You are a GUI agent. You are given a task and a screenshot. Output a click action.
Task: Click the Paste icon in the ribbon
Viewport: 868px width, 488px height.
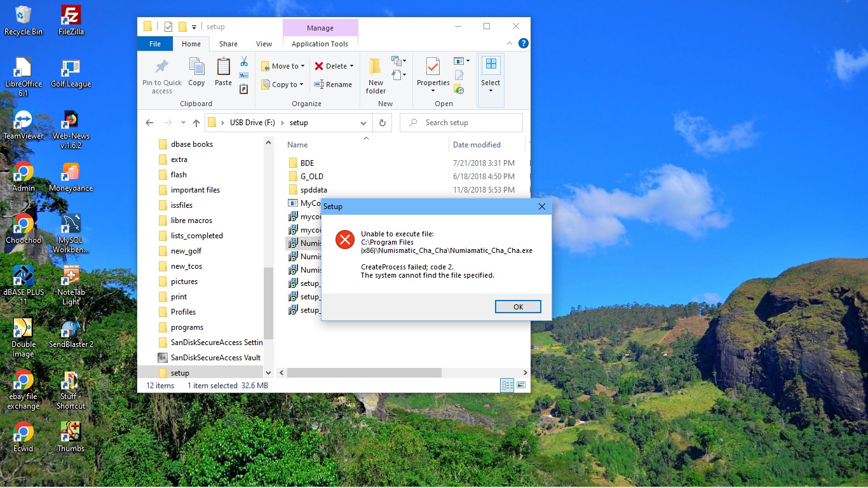pos(223,67)
